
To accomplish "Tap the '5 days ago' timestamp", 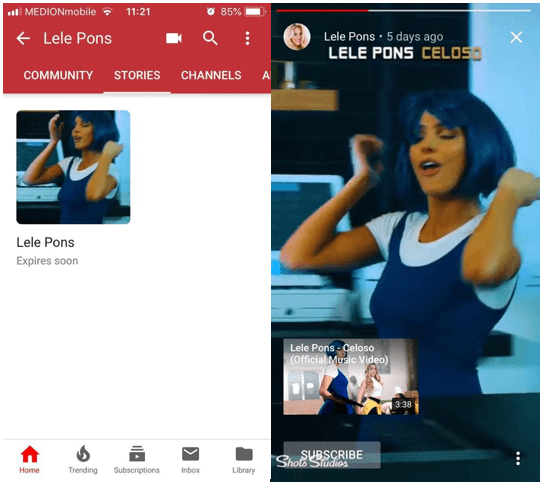I will [x=415, y=36].
